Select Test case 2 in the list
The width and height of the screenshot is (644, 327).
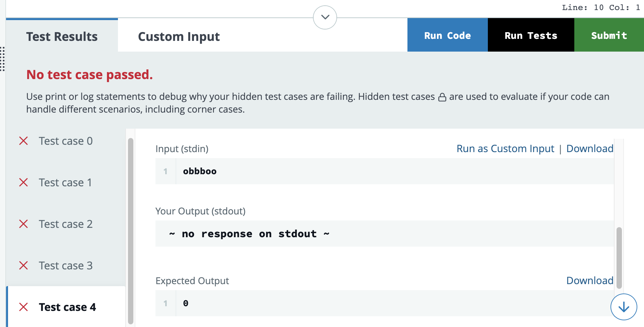66,224
